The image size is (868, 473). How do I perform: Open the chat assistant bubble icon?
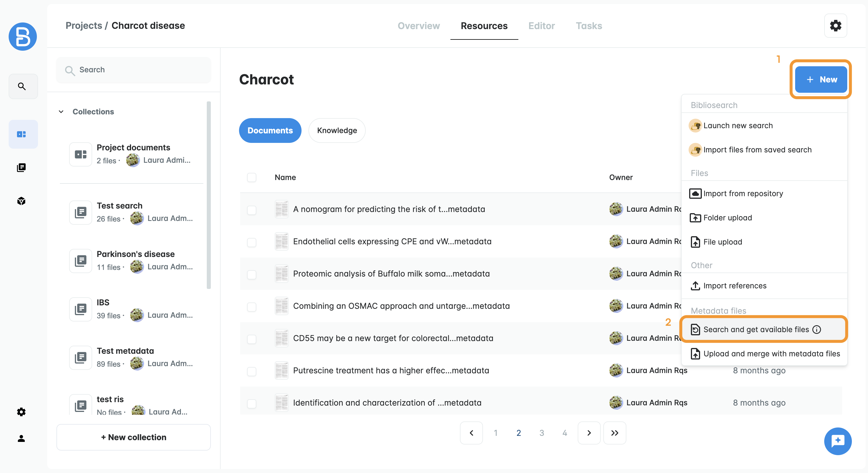click(837, 441)
